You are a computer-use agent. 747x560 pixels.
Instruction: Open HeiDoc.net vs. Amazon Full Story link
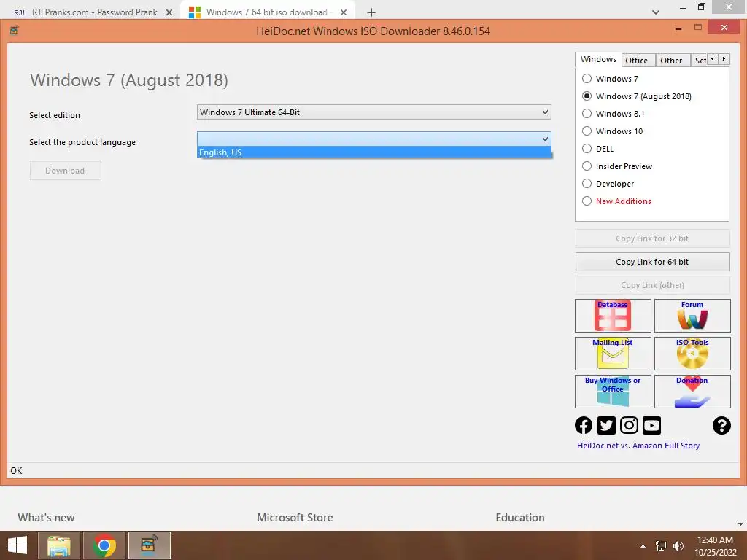tap(638, 446)
